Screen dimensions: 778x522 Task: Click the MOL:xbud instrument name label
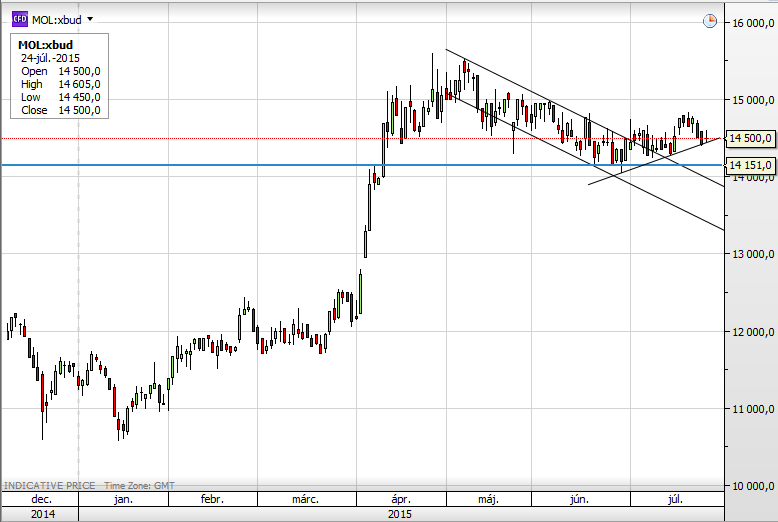coord(57,20)
